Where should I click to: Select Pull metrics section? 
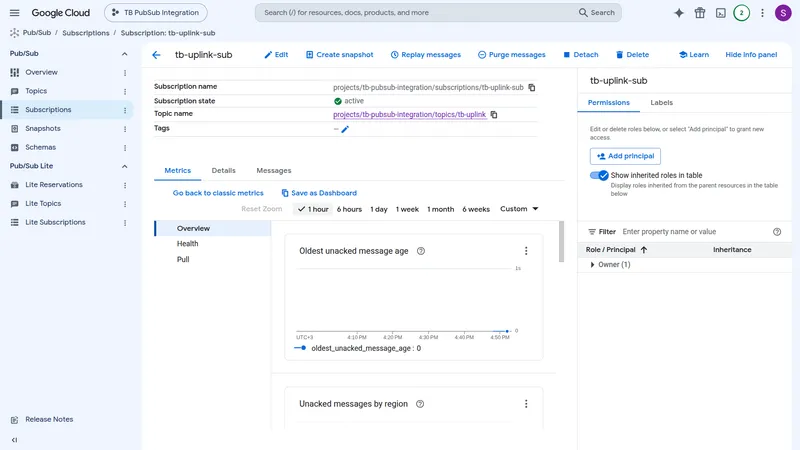pyautogui.click(x=183, y=259)
